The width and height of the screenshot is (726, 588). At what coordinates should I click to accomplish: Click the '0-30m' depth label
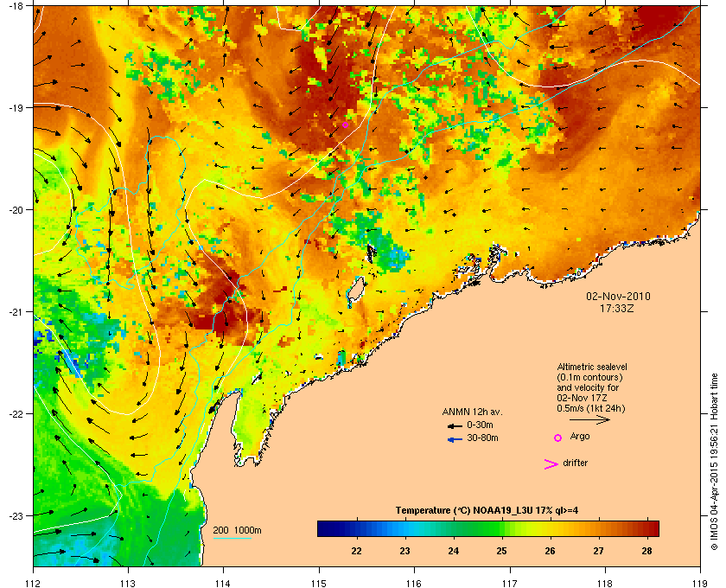tap(480, 425)
